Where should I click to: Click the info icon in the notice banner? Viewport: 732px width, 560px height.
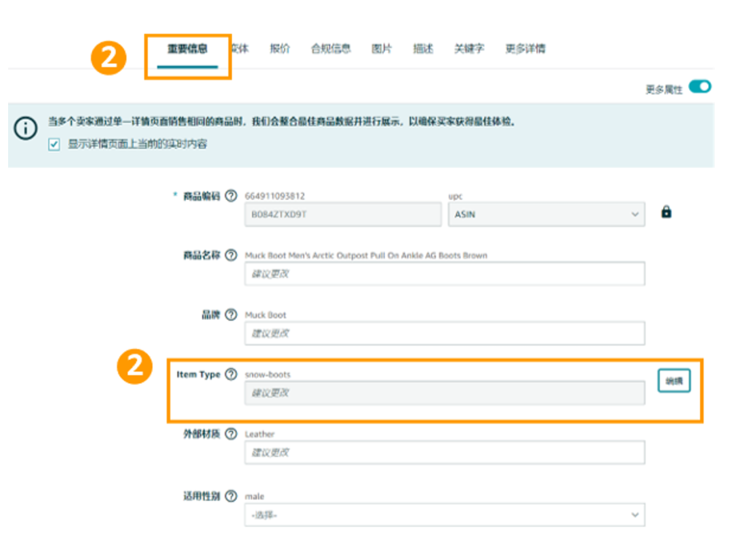tap(25, 129)
